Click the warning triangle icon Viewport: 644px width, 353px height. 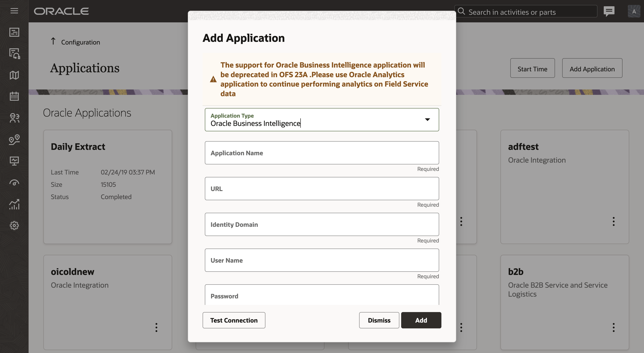click(x=213, y=79)
